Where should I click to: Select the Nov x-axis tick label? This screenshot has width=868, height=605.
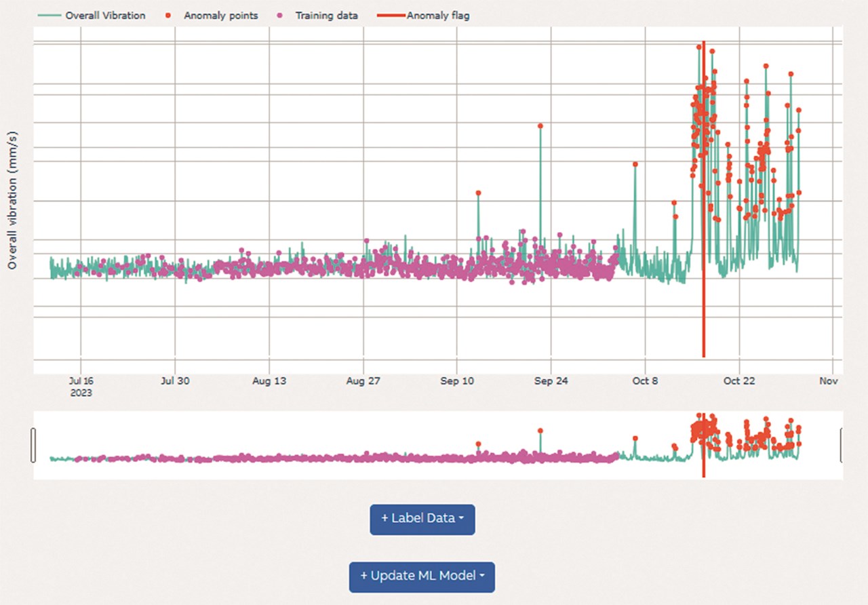point(828,381)
